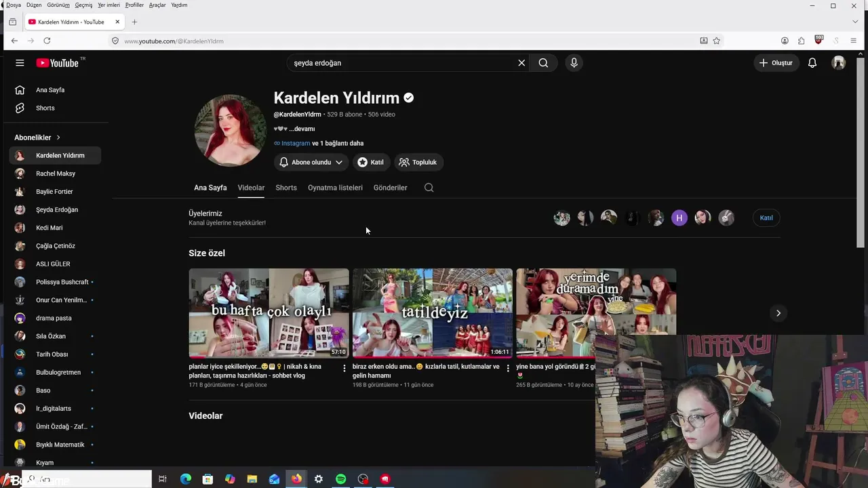
Task: Expand the channel description with ...devamı
Action: [x=302, y=129]
